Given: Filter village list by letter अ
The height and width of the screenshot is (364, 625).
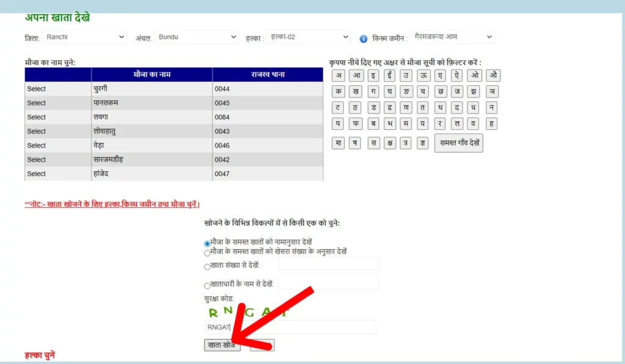Looking at the screenshot, I should 338,76.
